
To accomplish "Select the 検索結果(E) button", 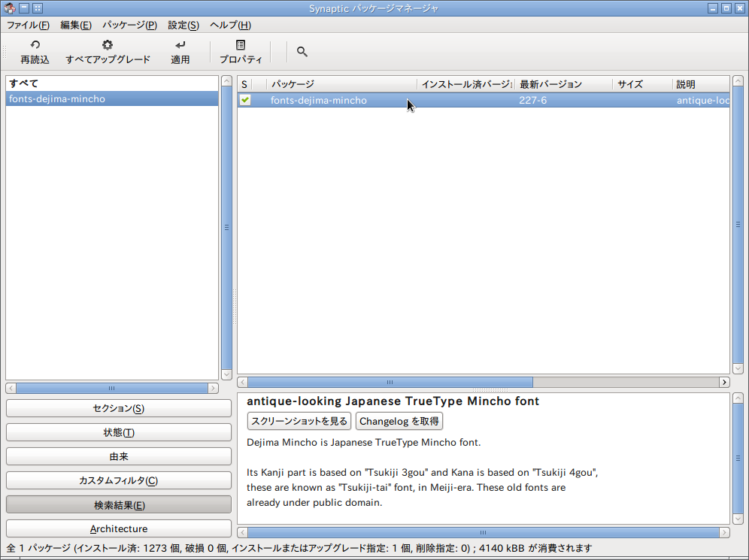I will [x=119, y=504].
